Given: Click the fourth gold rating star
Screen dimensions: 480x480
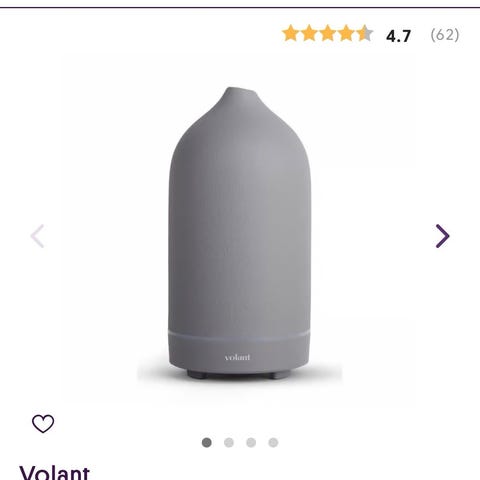Looking at the screenshot, I should click(346, 33).
